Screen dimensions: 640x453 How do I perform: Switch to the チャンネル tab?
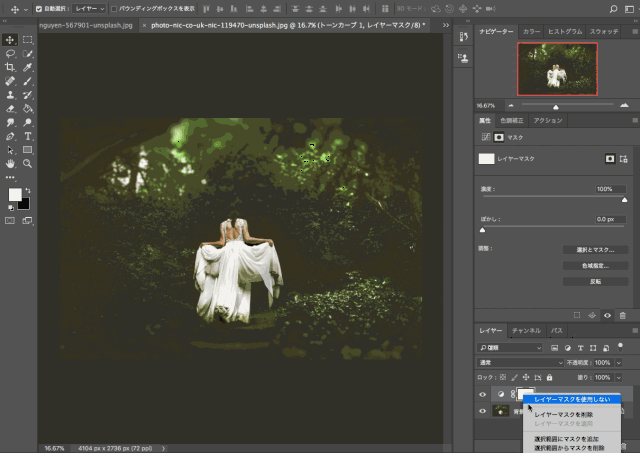(526, 331)
